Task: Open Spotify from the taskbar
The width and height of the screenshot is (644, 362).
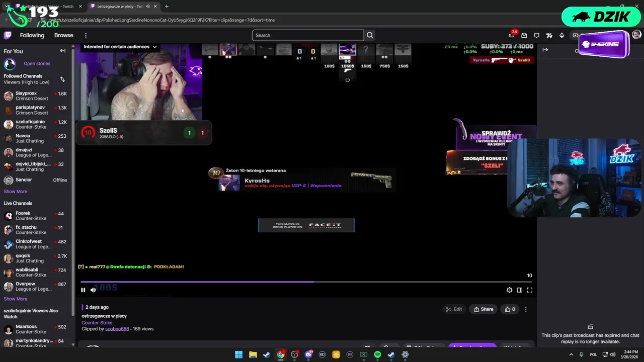Action: tap(377, 354)
